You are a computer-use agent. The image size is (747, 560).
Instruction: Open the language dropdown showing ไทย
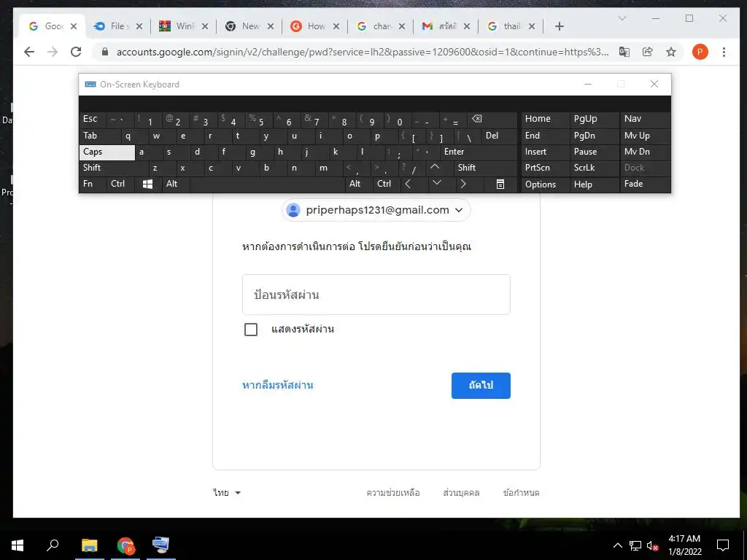tap(227, 493)
